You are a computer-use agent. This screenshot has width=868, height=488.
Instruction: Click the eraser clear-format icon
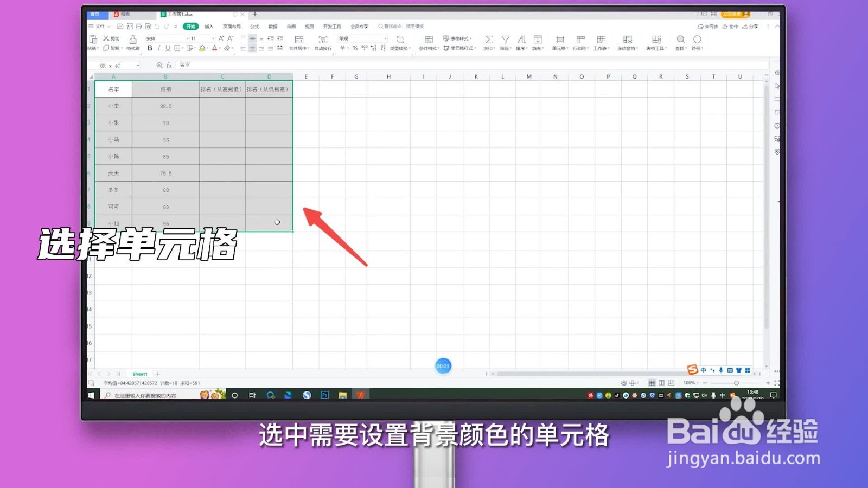point(227,48)
